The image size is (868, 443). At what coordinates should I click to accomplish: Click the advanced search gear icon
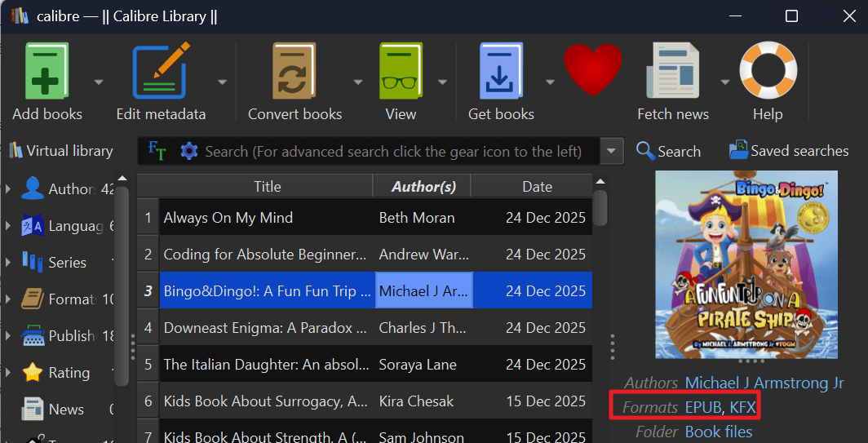[x=189, y=151]
